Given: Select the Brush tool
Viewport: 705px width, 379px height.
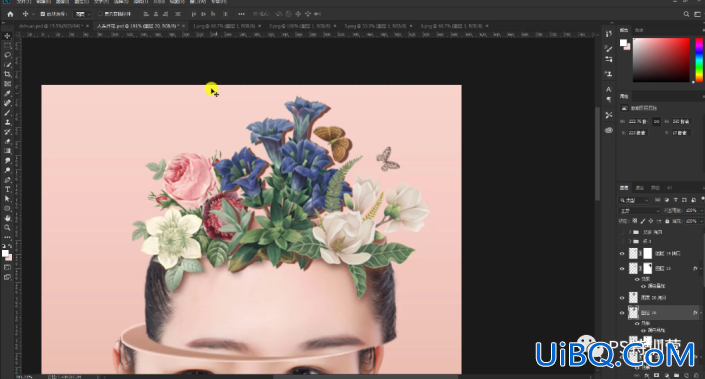Looking at the screenshot, I should 7,113.
